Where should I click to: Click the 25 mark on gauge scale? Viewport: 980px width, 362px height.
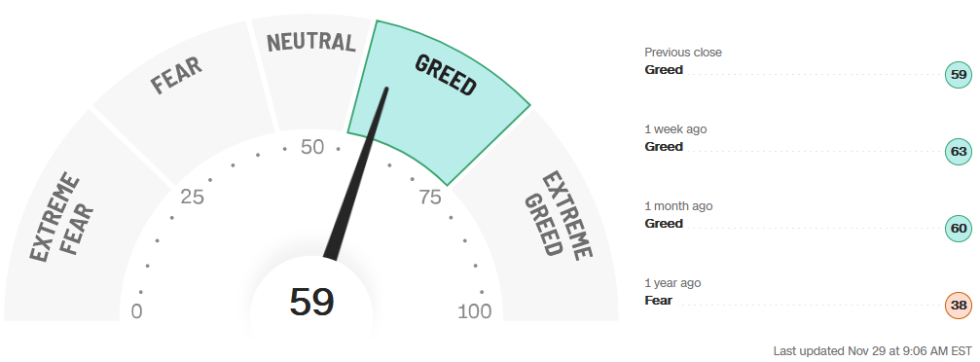193,198
